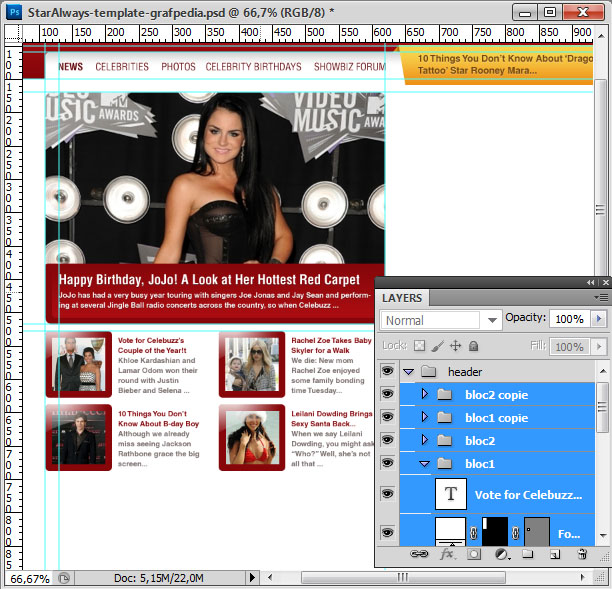
Task: Create new fill or adjustment layer
Action: tap(502, 554)
